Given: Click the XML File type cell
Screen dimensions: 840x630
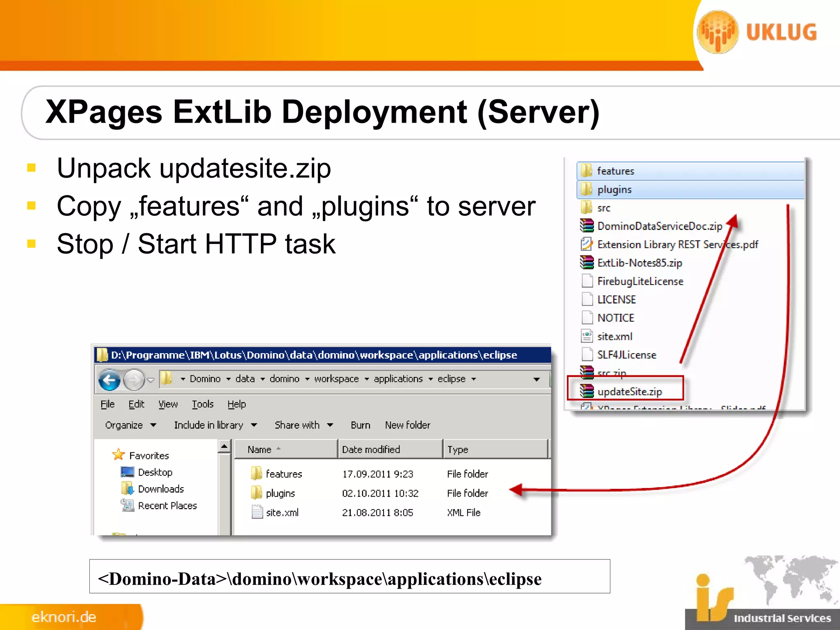Looking at the screenshot, I should pyautogui.click(x=463, y=513).
